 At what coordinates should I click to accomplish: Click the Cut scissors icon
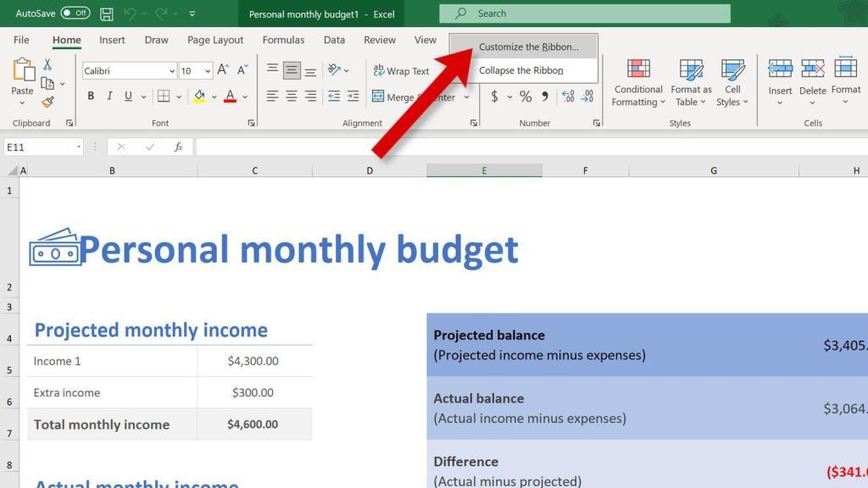(x=47, y=64)
